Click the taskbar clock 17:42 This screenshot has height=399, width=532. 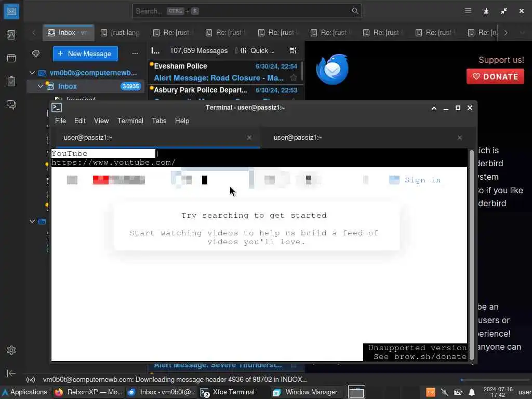tap(498, 392)
